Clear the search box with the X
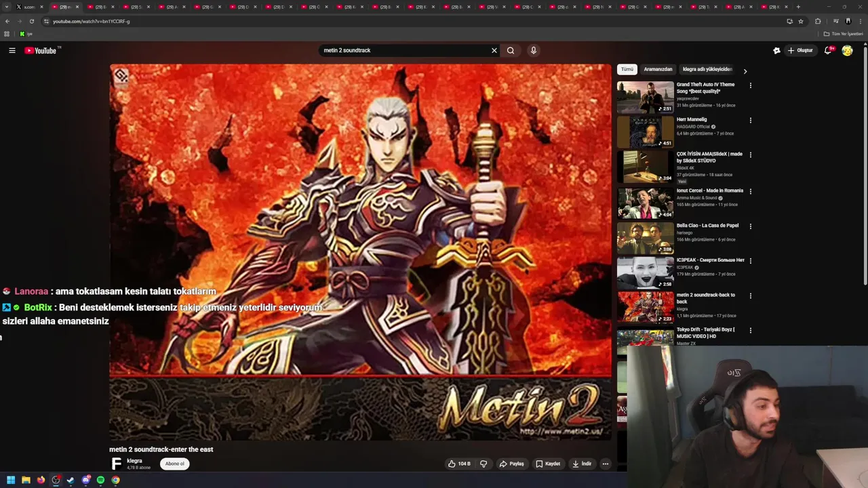The image size is (868, 488). (x=494, y=50)
